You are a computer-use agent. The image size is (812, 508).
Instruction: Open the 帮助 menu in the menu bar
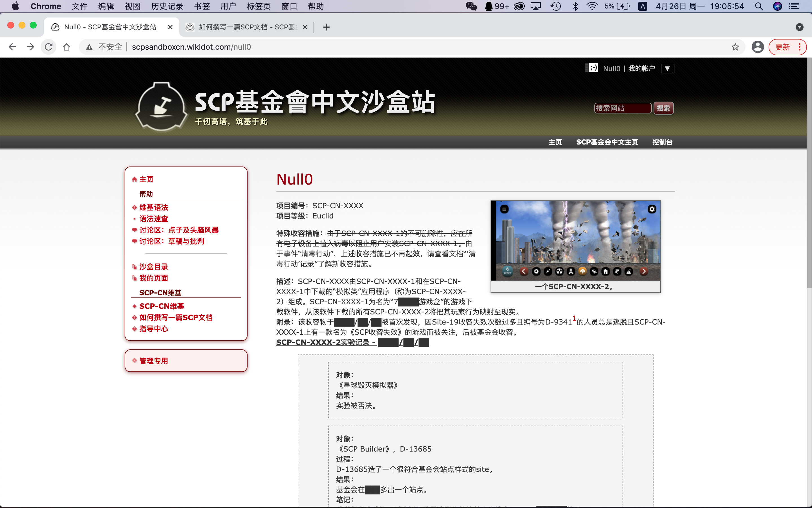click(x=316, y=6)
